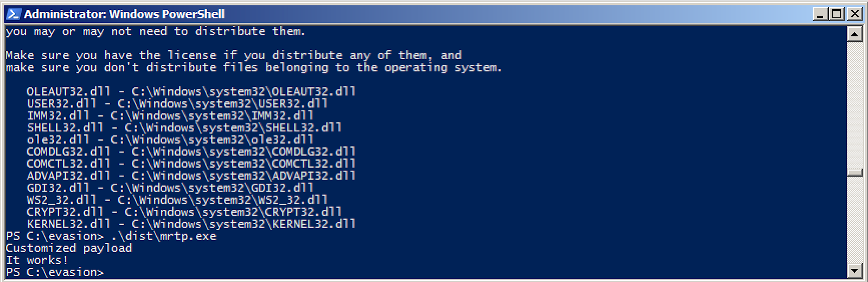Close the PowerShell window
This screenshot has width=868, height=282.
[x=854, y=14]
